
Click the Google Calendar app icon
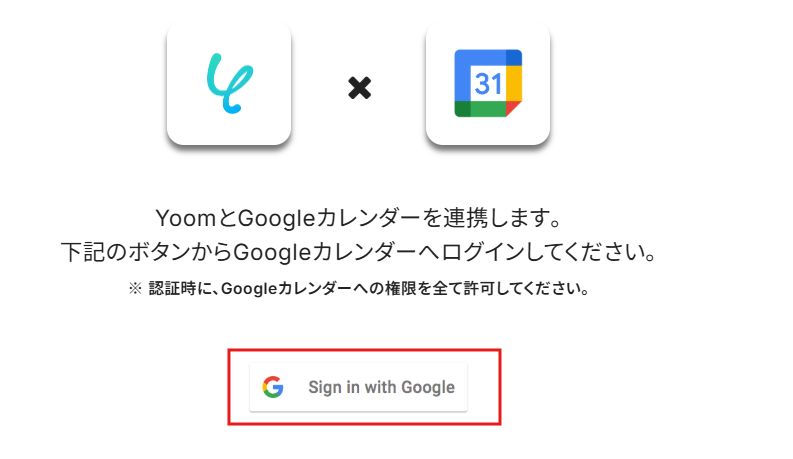coord(488,83)
